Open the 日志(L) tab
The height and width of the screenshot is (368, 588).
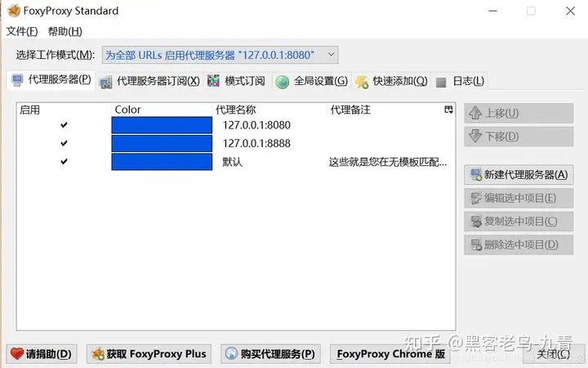460,81
